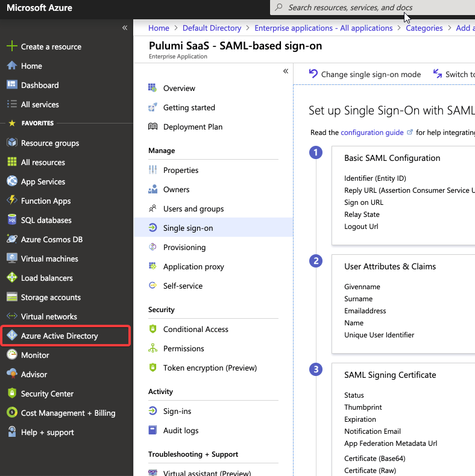Open the Cost Management + Billing icon
475x476 pixels.
[12, 412]
